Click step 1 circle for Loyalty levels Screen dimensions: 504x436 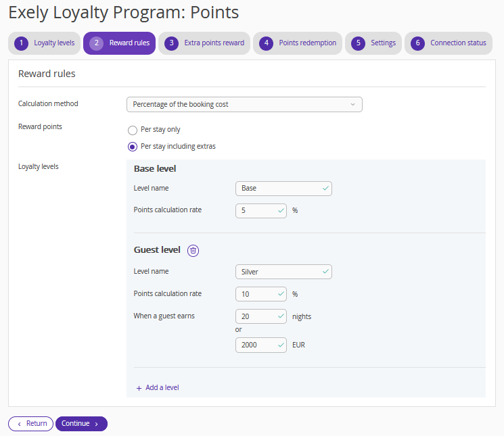pos(21,43)
